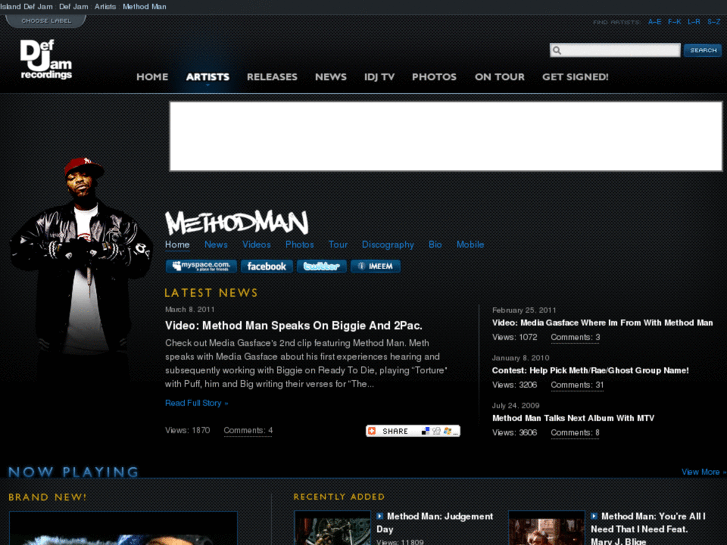Screen dimensions: 727x545
Task: Open Contest: Help Pick Meth/Rae/Ghost Group Name
Action: pos(590,371)
